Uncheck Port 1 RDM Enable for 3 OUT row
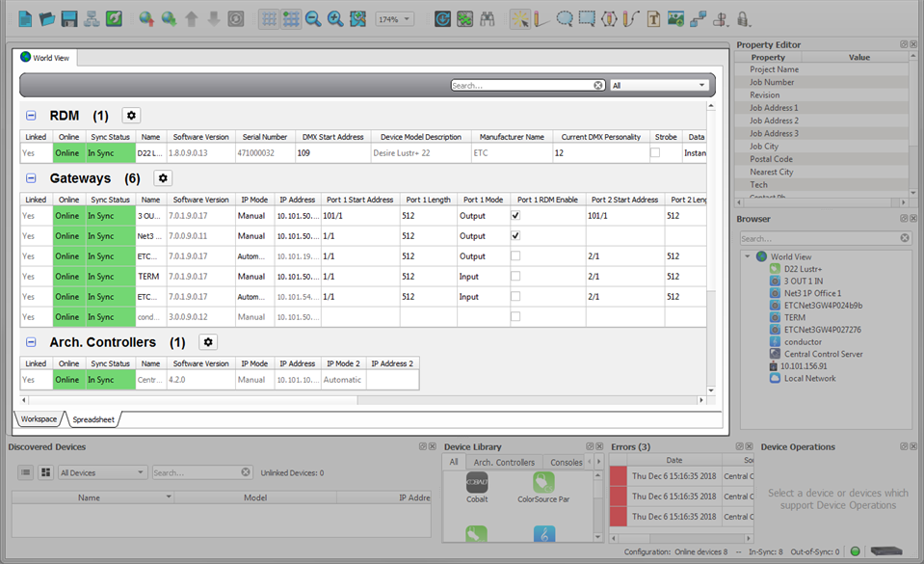 click(515, 216)
